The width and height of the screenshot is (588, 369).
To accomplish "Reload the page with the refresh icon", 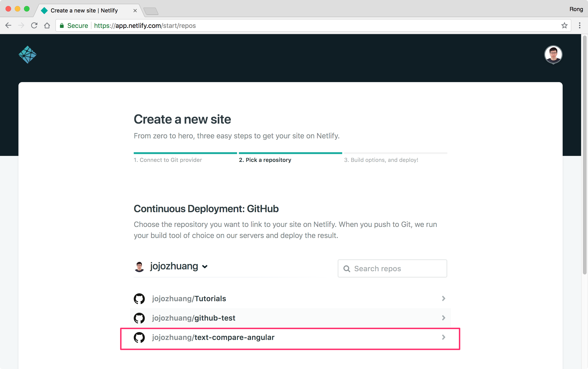I will 34,25.
